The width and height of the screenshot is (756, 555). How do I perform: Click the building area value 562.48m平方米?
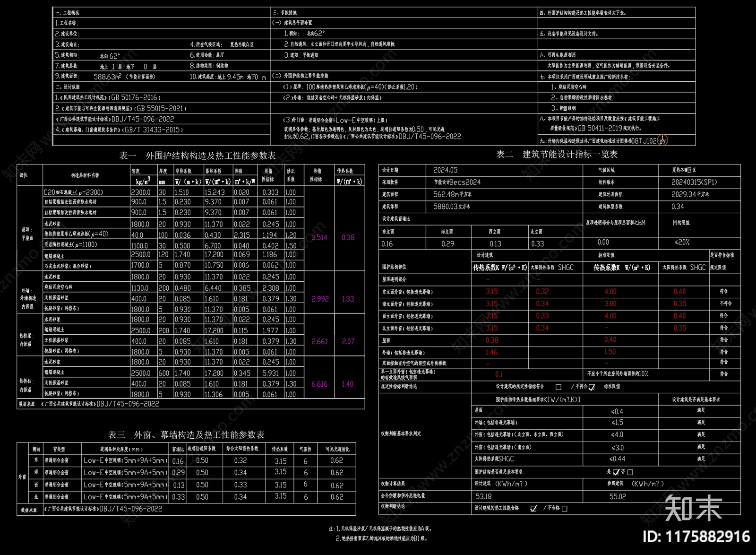pos(452,194)
